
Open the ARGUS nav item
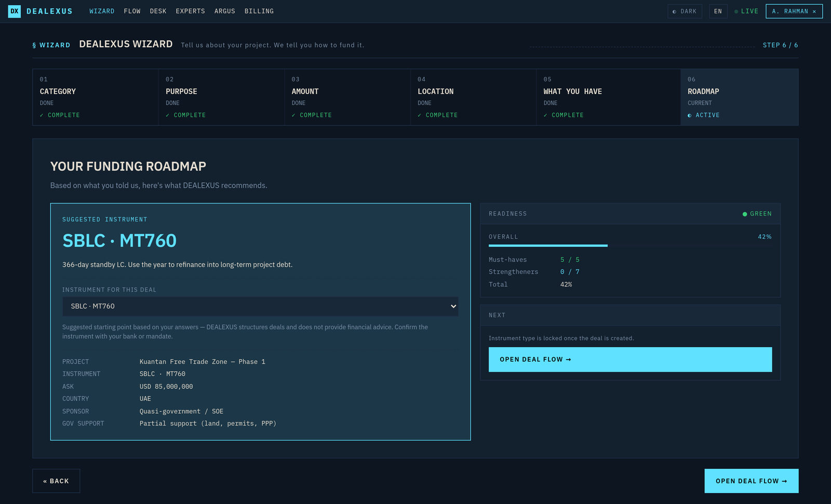point(225,11)
